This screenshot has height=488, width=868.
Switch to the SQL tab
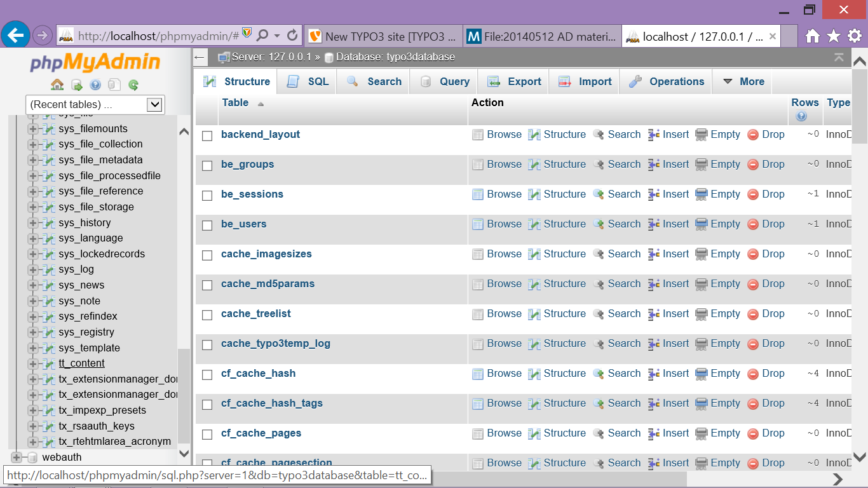pyautogui.click(x=308, y=81)
